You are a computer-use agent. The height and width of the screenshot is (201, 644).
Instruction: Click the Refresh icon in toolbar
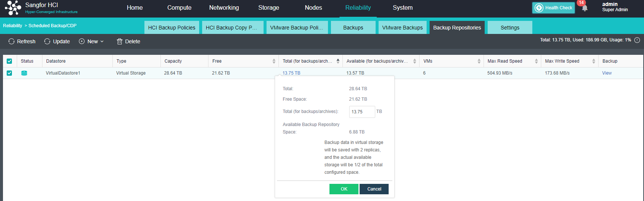click(12, 41)
